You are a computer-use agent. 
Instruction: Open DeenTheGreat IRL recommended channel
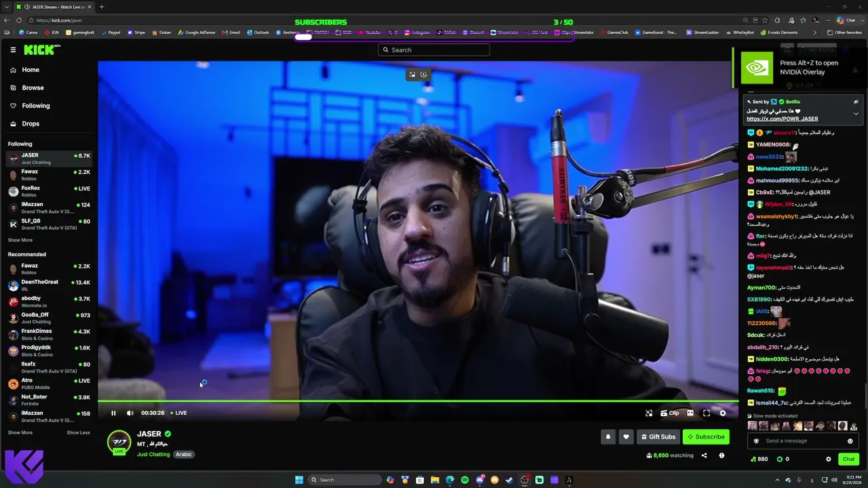click(49, 285)
